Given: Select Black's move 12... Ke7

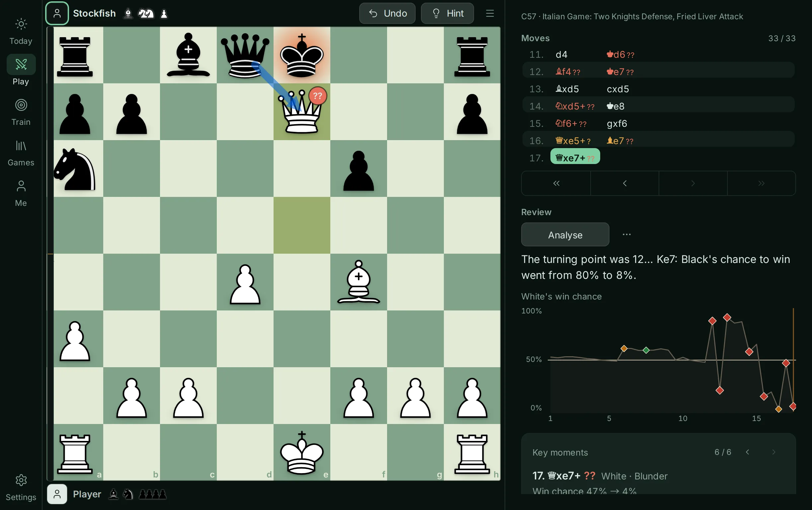Looking at the screenshot, I should click(x=620, y=71).
